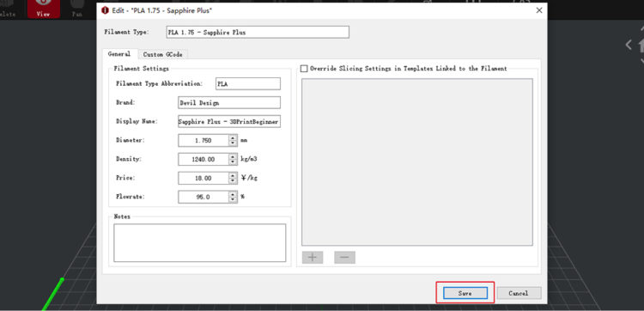
Task: Click inside the Notes text box
Action: coord(199,243)
